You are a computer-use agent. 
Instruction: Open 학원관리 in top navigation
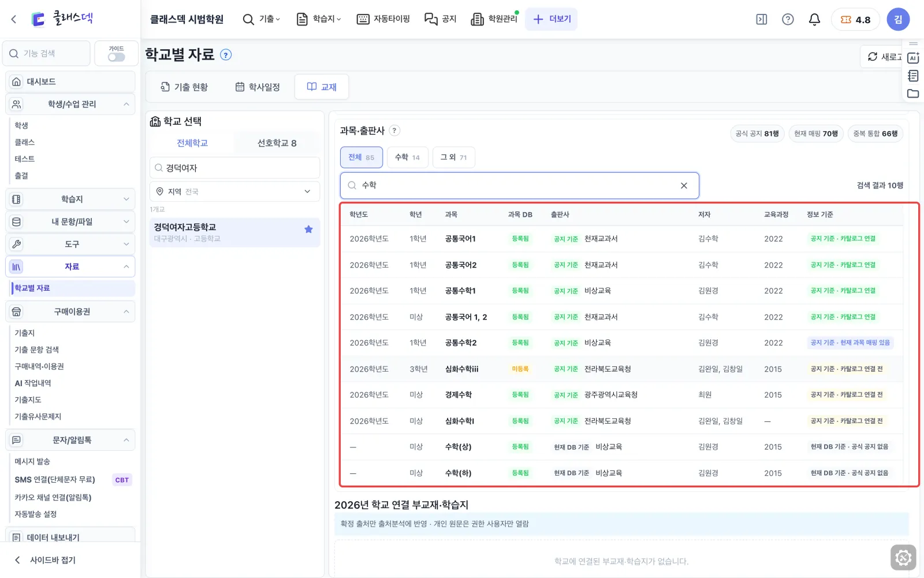pyautogui.click(x=494, y=19)
